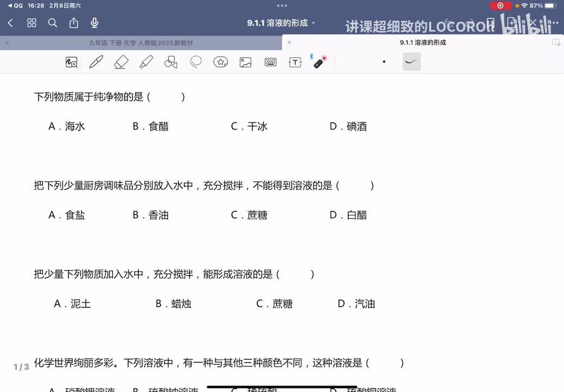Switch to the 9.1.1 溶液的形成 tab
This screenshot has height=392, width=564.
click(x=423, y=42)
